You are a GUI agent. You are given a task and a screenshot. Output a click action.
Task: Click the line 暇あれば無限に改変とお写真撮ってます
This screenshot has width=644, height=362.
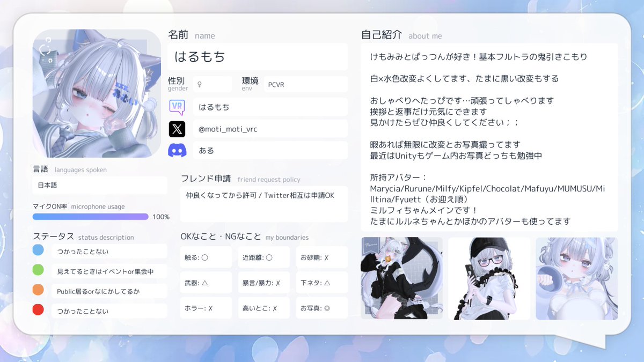pos(445,144)
